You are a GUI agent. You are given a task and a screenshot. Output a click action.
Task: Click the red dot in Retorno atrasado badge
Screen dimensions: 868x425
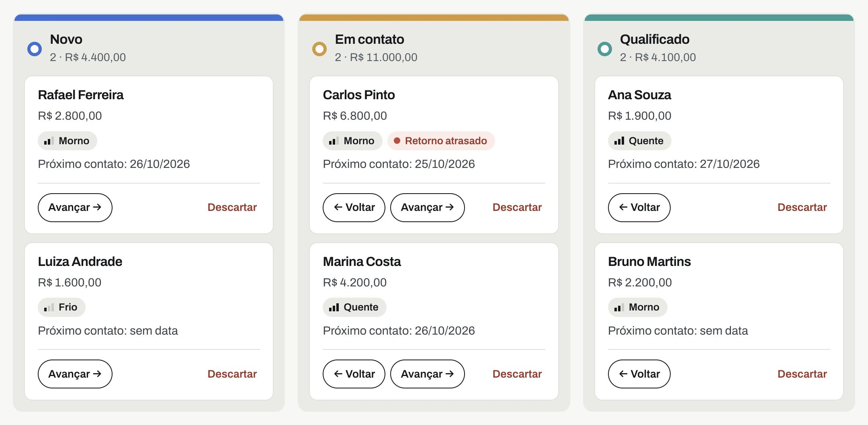pos(397,141)
